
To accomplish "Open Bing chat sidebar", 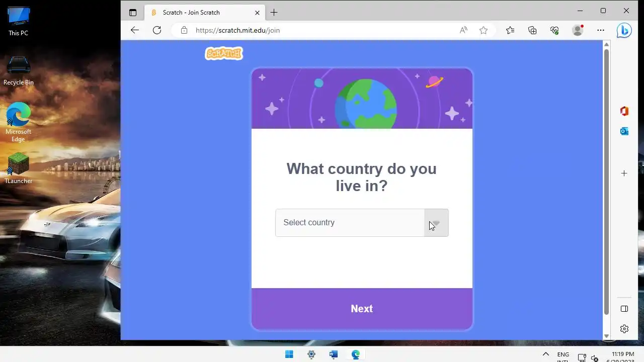I will coord(624,30).
